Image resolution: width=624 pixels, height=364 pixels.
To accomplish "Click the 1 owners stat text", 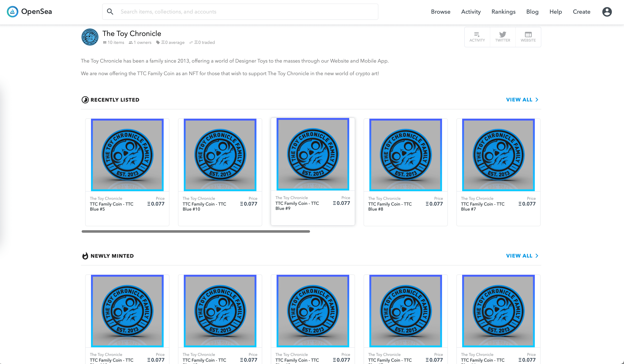I will click(x=143, y=42).
